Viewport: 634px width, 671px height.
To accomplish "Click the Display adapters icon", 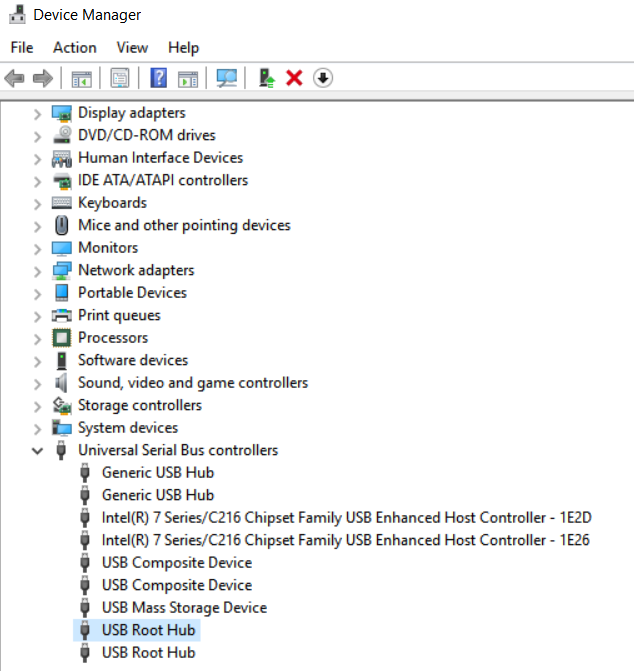I will [62, 113].
